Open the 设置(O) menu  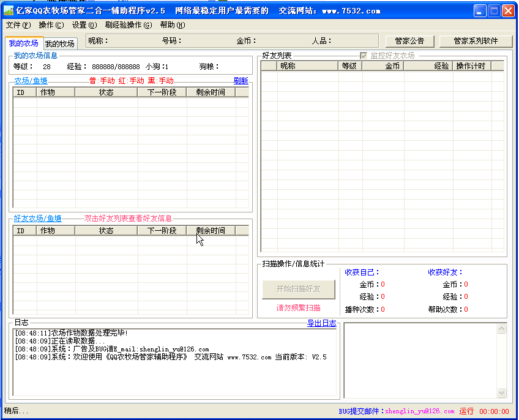point(84,25)
